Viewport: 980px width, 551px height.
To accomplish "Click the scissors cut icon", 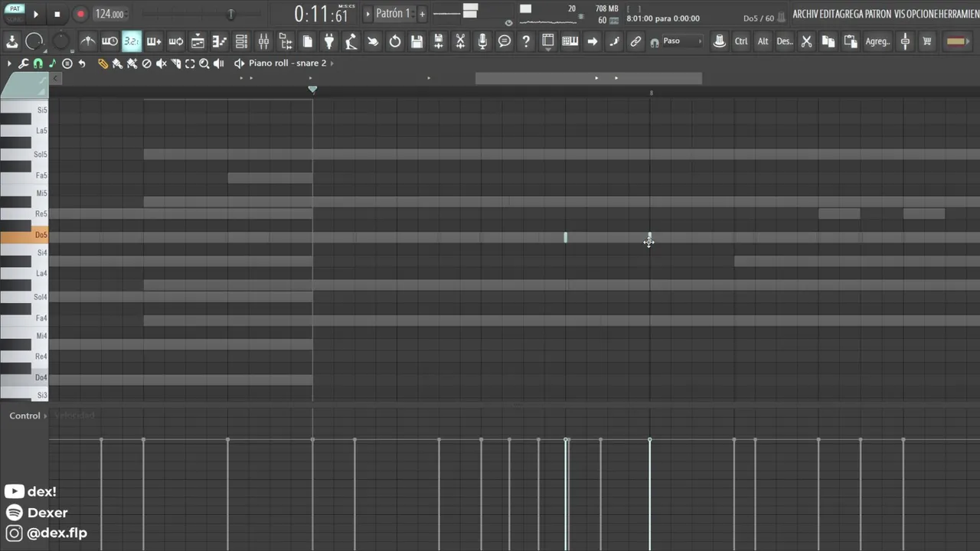I will point(806,41).
